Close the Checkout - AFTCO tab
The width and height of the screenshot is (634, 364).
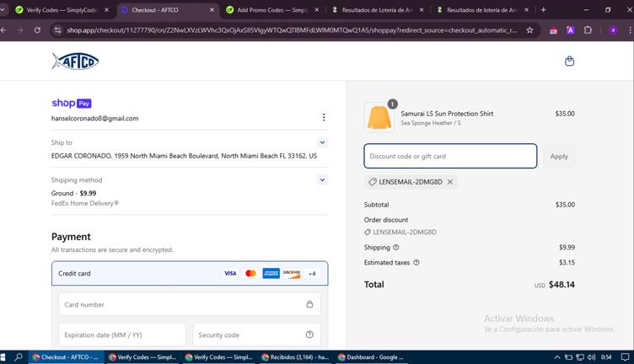[x=212, y=10]
